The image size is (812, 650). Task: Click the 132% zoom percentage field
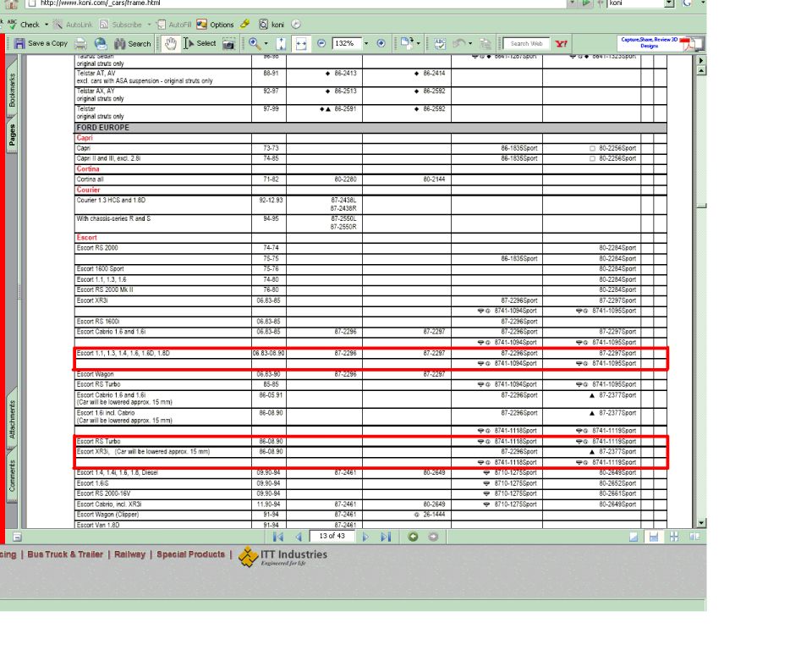[x=345, y=43]
